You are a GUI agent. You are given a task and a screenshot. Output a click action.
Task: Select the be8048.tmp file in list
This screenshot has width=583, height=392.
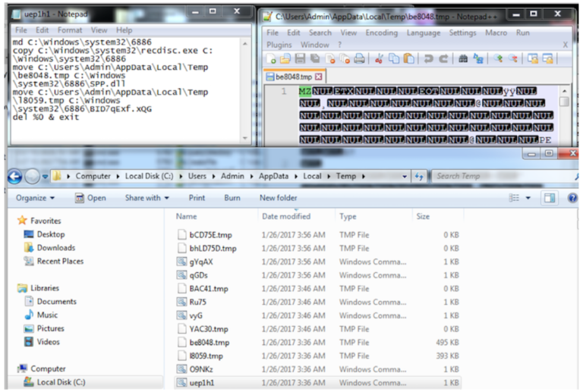tap(209, 342)
